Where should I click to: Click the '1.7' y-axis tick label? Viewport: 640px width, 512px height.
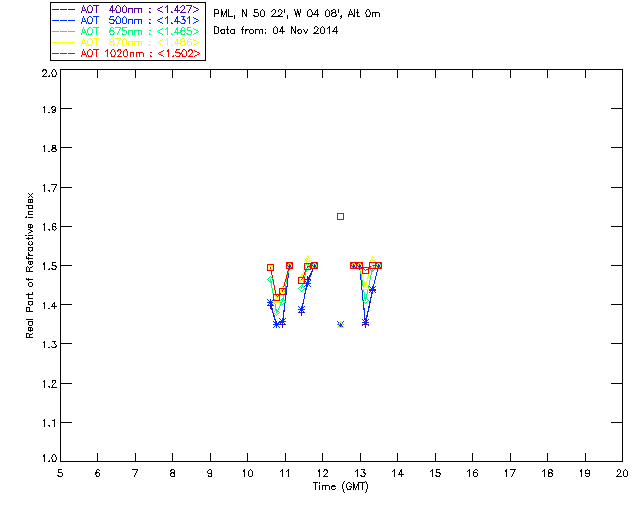point(49,188)
